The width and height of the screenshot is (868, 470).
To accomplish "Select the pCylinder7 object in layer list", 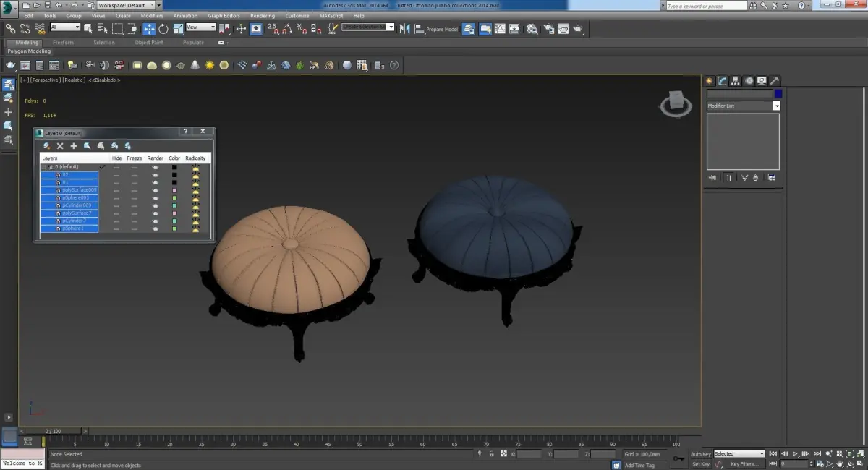I will pyautogui.click(x=75, y=221).
